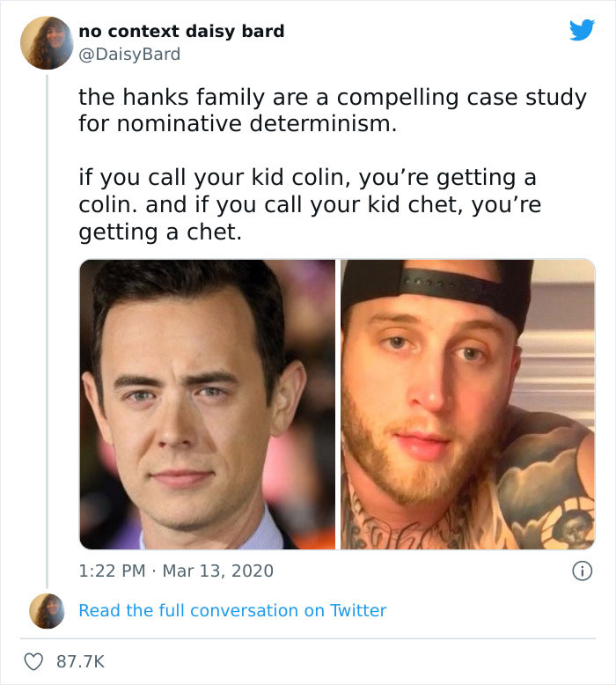Click the @DaisyBard handle
The width and height of the screenshot is (616, 685).
[129, 54]
